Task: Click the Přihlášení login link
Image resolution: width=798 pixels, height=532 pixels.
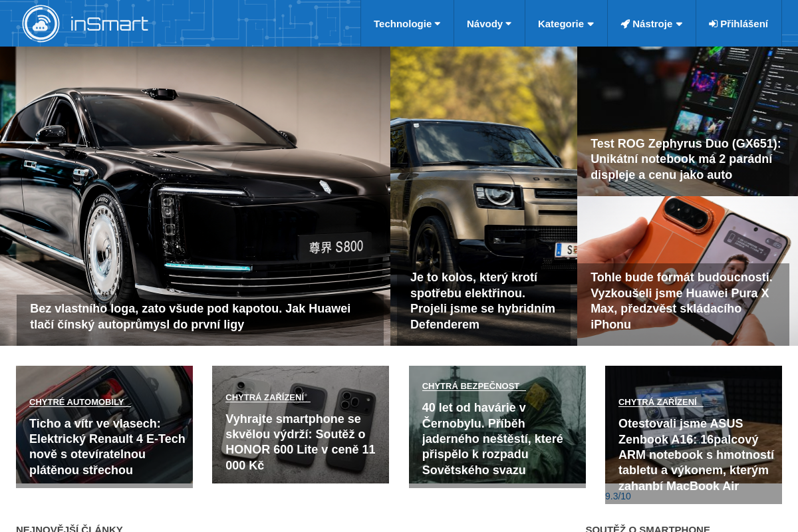Action: (x=738, y=23)
